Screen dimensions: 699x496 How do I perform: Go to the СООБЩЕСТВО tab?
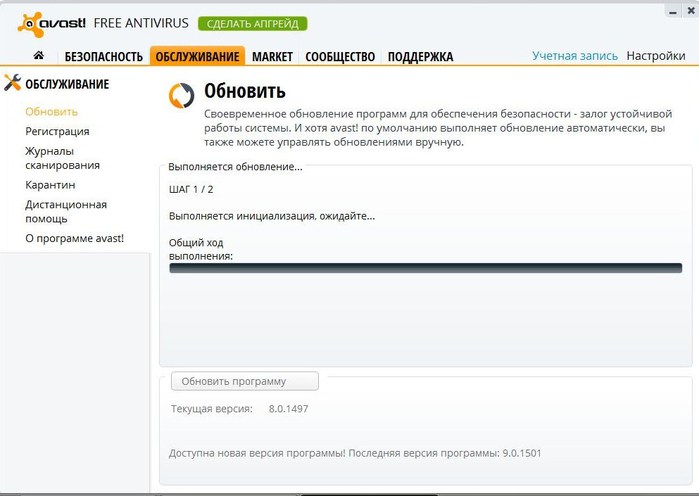pos(340,57)
